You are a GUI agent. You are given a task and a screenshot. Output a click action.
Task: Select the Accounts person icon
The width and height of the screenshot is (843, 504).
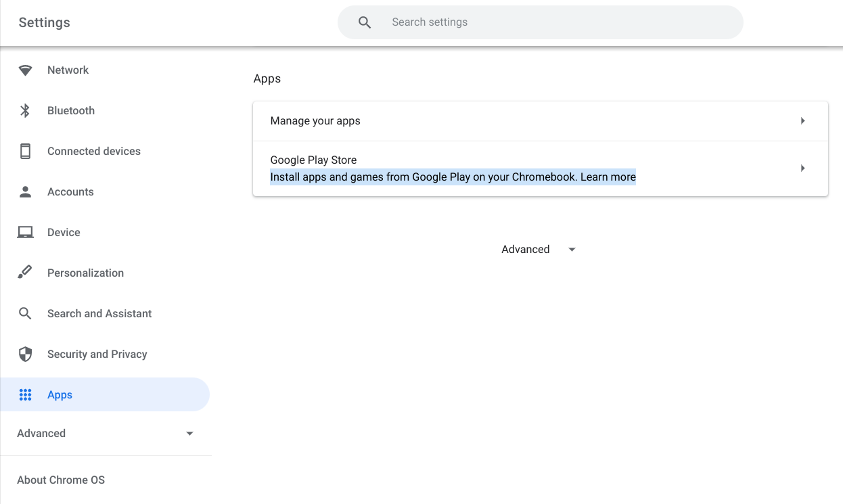(25, 191)
